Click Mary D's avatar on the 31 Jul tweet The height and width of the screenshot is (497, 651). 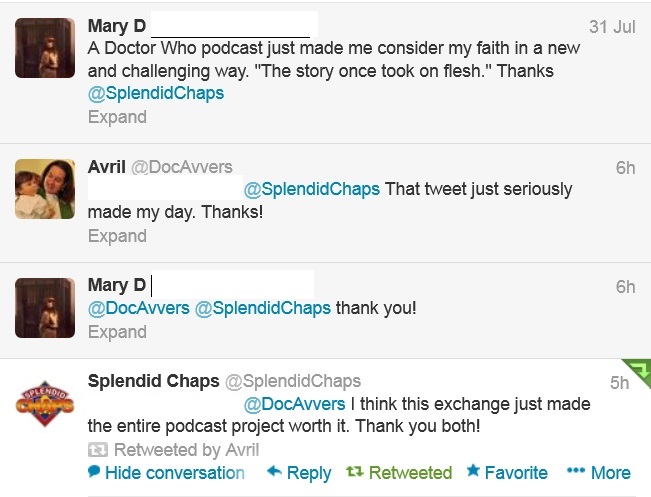(45, 48)
